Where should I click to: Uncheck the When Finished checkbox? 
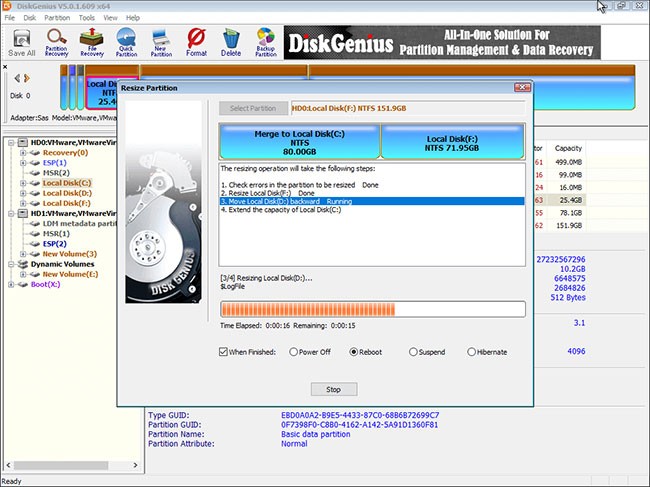(224, 352)
